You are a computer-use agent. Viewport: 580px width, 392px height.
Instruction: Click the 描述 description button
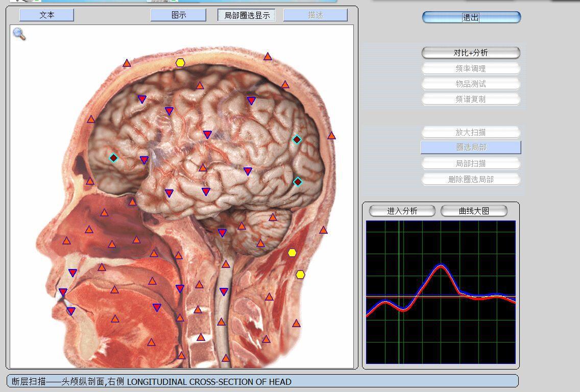tap(315, 15)
